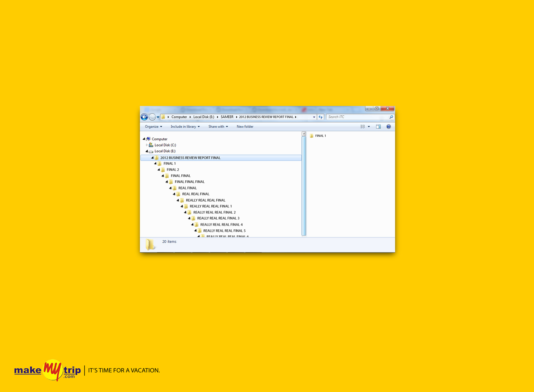Image resolution: width=534 pixels, height=392 pixels.
Task: Open the view options dropdown arrow
Action: [x=369, y=127]
